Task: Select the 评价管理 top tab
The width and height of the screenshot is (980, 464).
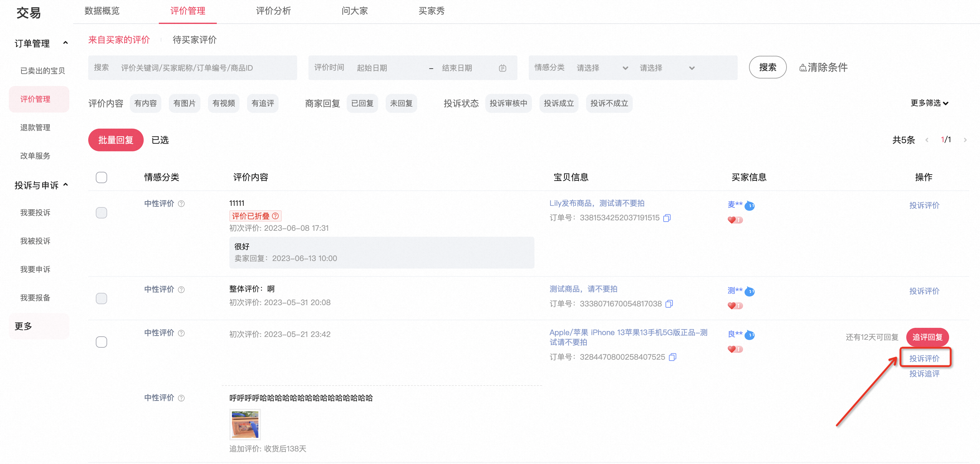Action: pyautogui.click(x=187, y=11)
